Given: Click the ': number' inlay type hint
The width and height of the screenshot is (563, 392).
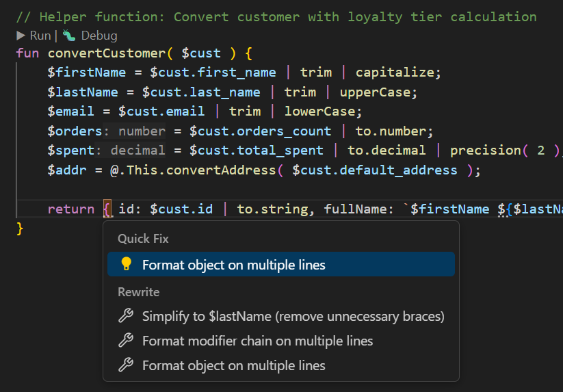Looking at the screenshot, I should (134, 131).
